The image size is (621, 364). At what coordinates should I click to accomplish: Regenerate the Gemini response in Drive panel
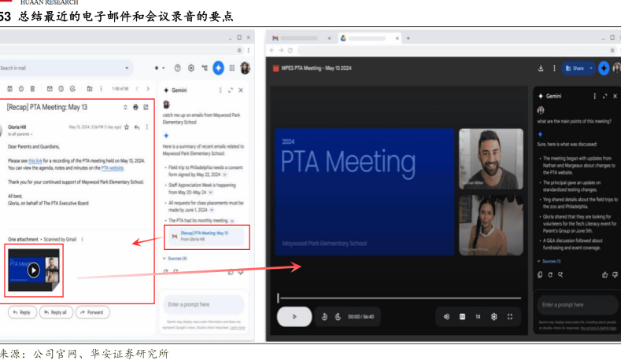[550, 274]
